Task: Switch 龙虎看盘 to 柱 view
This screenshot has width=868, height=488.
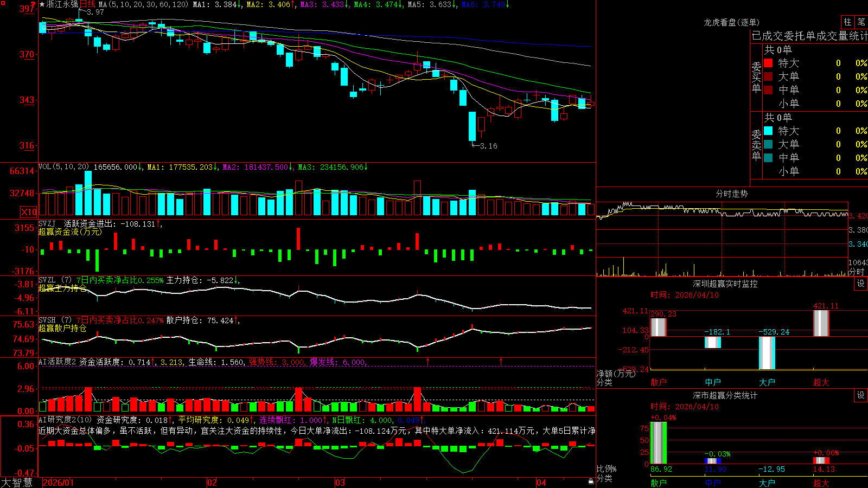Action: (847, 22)
